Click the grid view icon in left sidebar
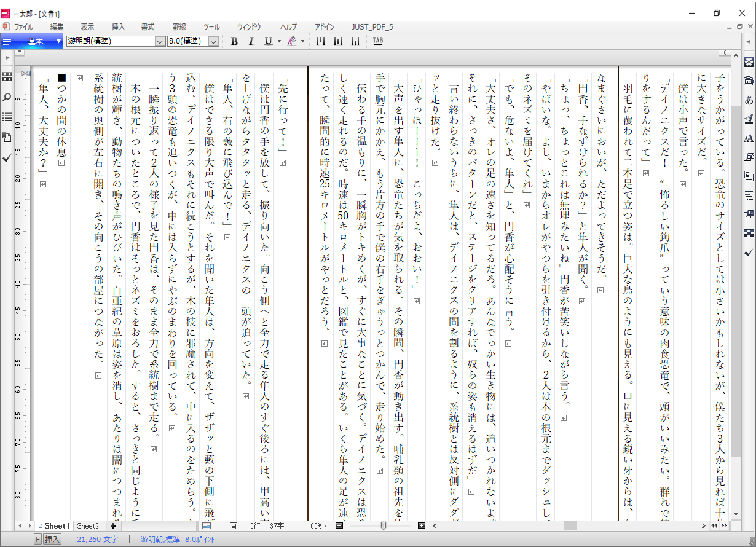The height and width of the screenshot is (547, 756). point(7,77)
